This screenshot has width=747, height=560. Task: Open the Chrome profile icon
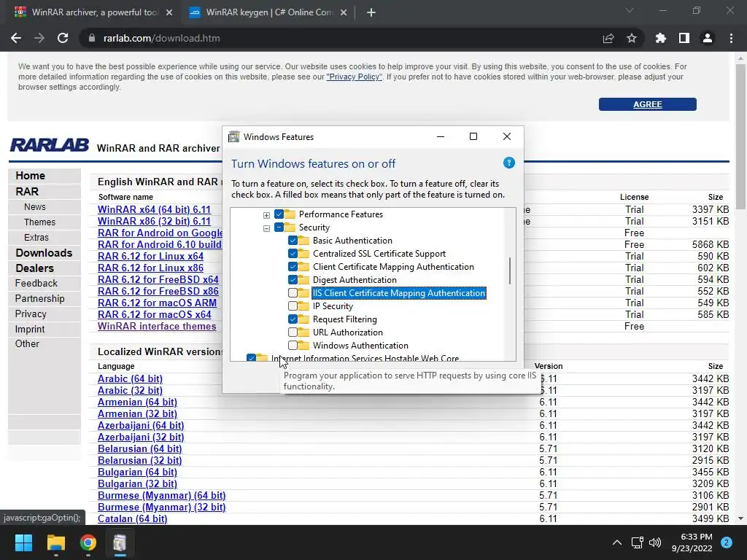coord(708,38)
